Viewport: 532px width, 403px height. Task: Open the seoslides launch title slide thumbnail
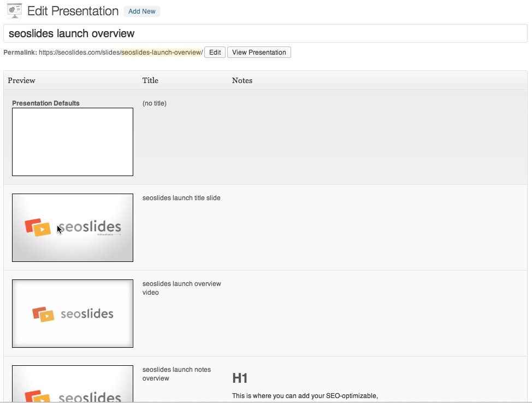(73, 227)
